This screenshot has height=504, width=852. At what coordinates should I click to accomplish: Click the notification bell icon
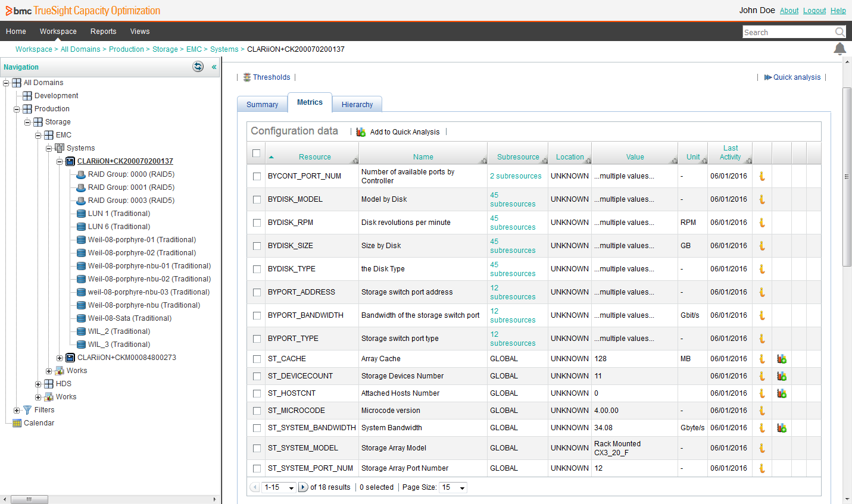(839, 49)
